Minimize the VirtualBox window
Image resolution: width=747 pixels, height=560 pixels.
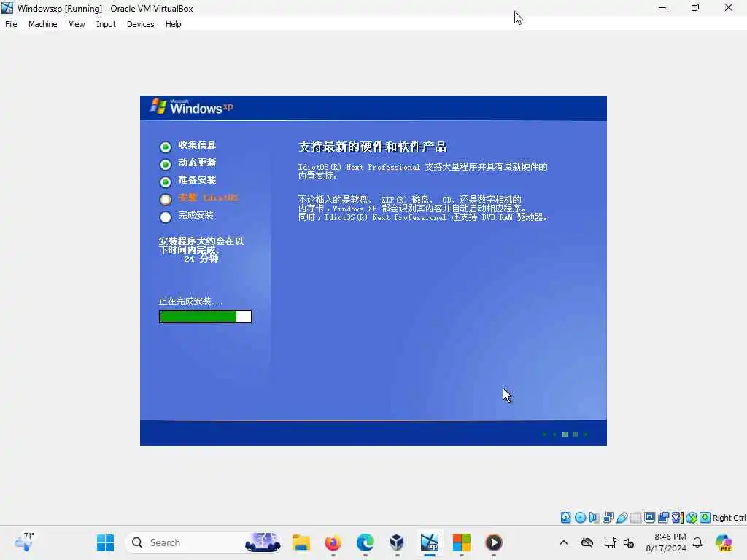coord(662,7)
